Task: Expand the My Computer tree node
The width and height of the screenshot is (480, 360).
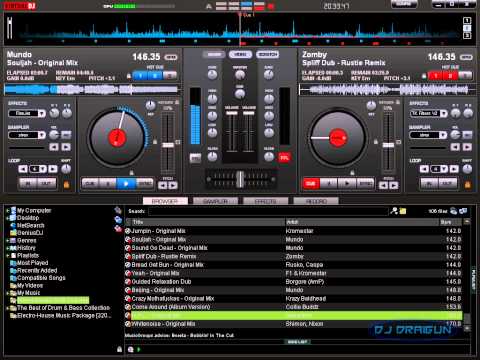Action: click(x=7, y=211)
